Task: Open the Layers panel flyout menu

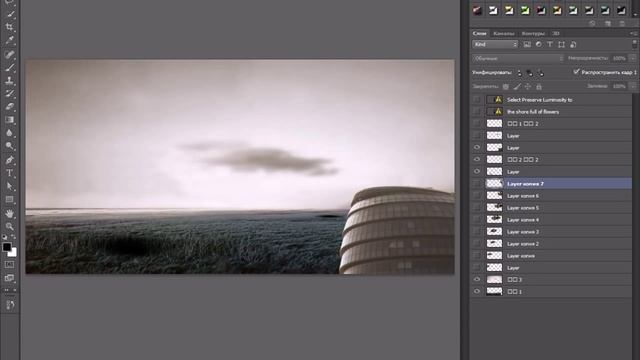Action: (x=633, y=33)
